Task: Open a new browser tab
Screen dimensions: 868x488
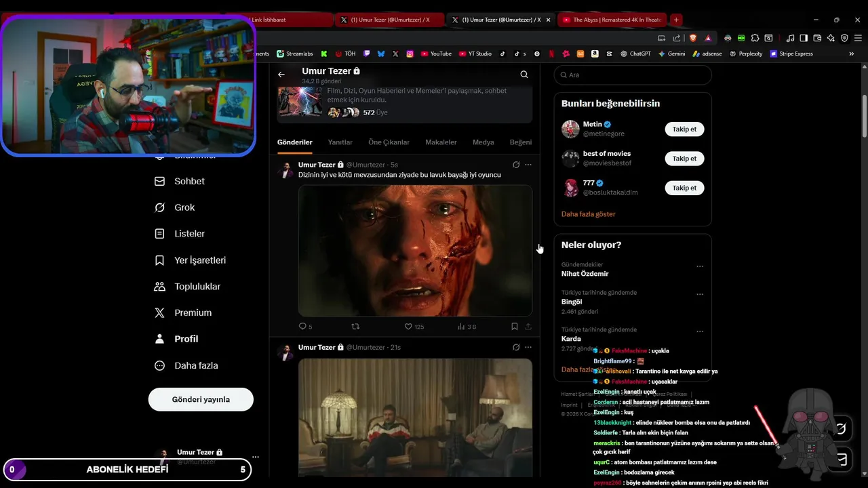Action: (676, 20)
